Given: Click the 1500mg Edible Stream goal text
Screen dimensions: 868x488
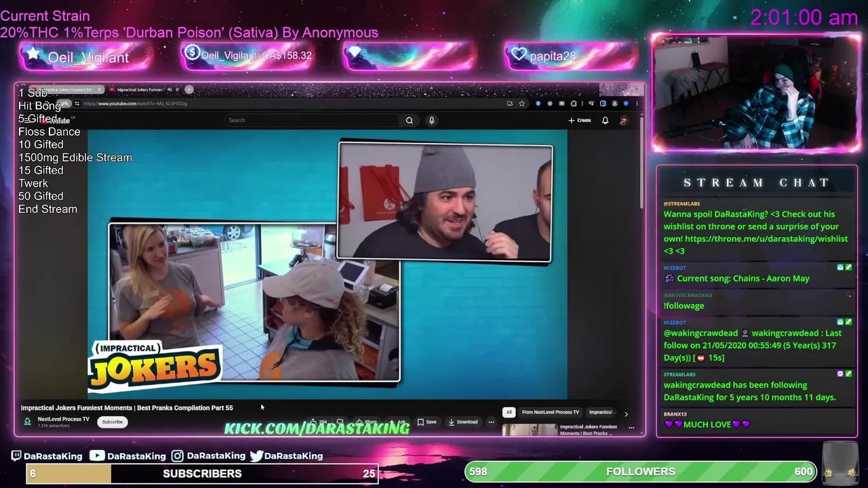Looking at the screenshot, I should (75, 157).
